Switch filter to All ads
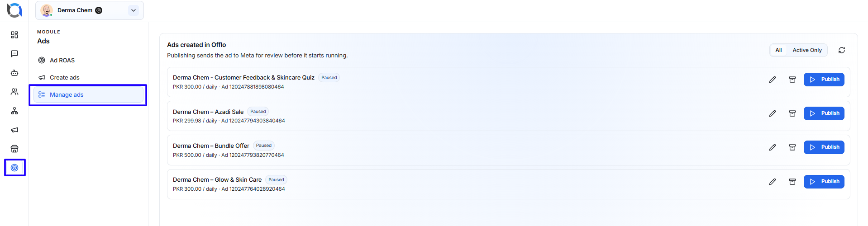This screenshot has height=226, width=868. pos(778,50)
